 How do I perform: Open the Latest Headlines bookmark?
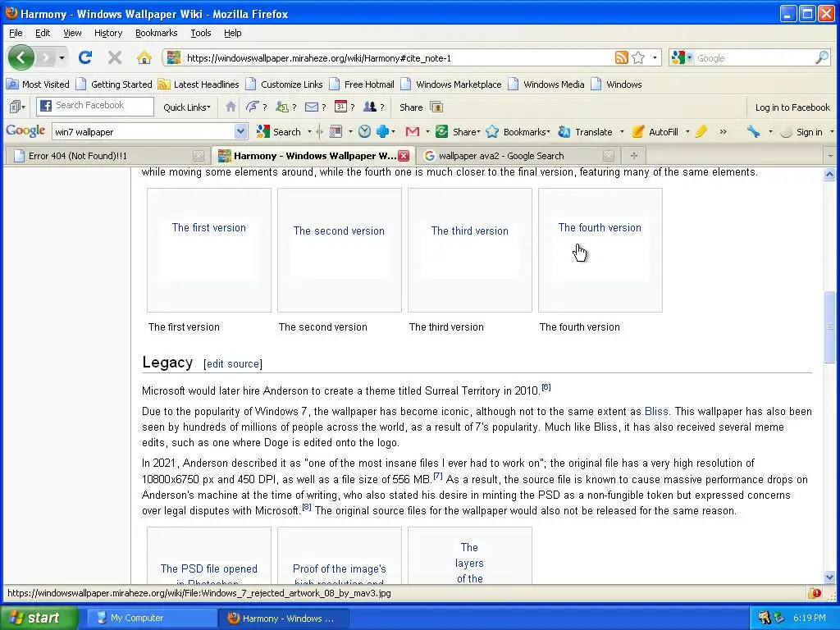199,84
